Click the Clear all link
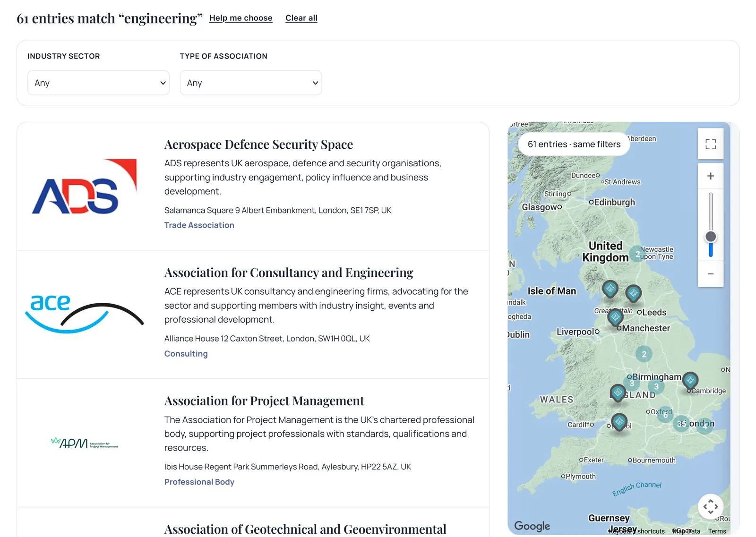 tap(301, 18)
